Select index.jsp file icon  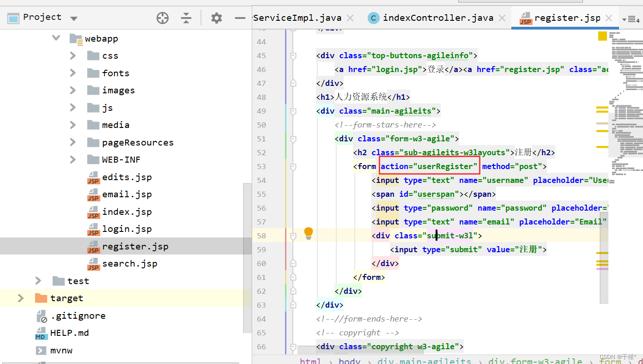94,212
